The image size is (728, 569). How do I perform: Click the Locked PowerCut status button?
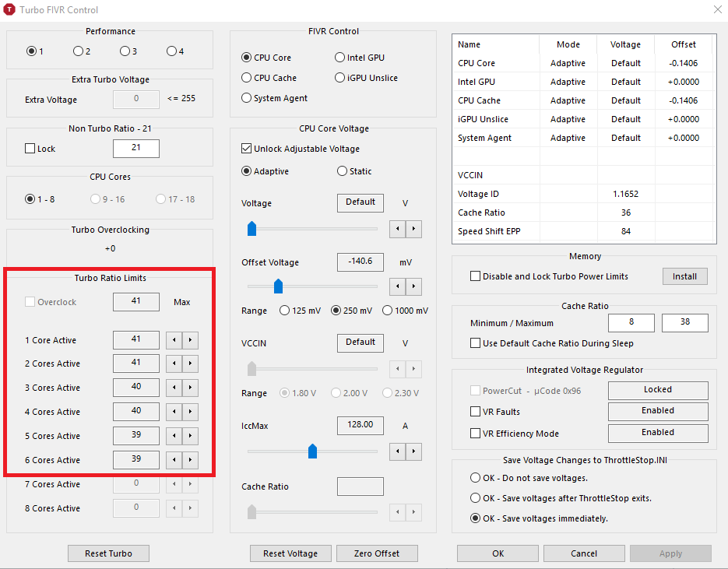pos(658,390)
